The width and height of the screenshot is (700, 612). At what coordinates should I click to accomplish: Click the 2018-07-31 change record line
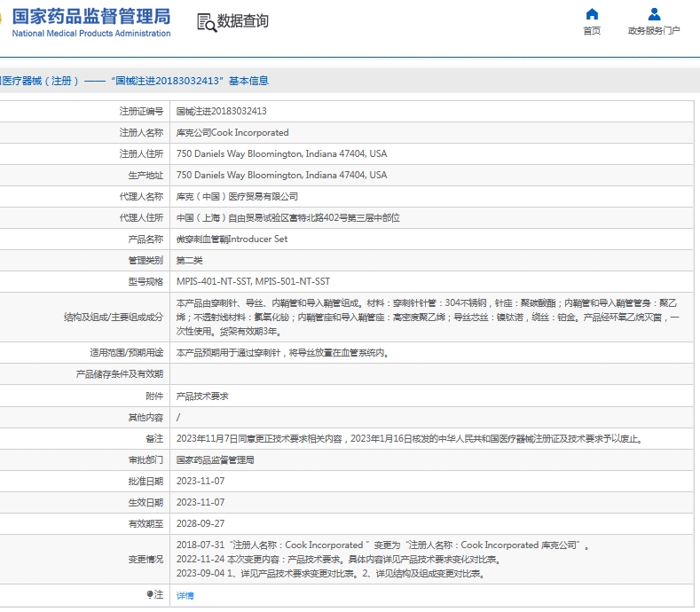(382, 545)
